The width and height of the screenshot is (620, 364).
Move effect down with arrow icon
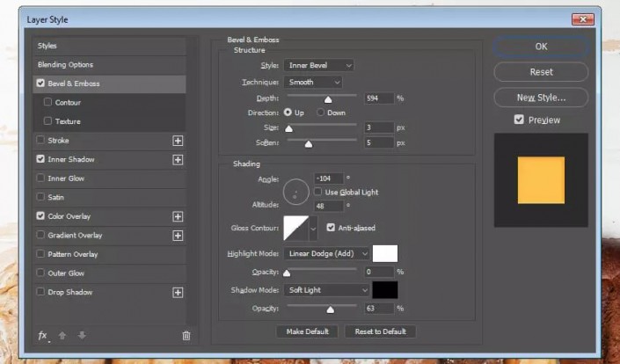tap(82, 335)
